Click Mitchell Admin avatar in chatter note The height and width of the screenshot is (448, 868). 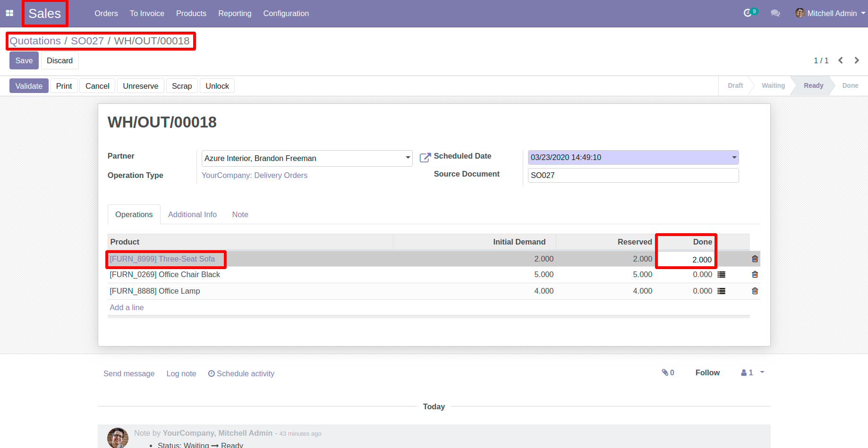point(118,438)
